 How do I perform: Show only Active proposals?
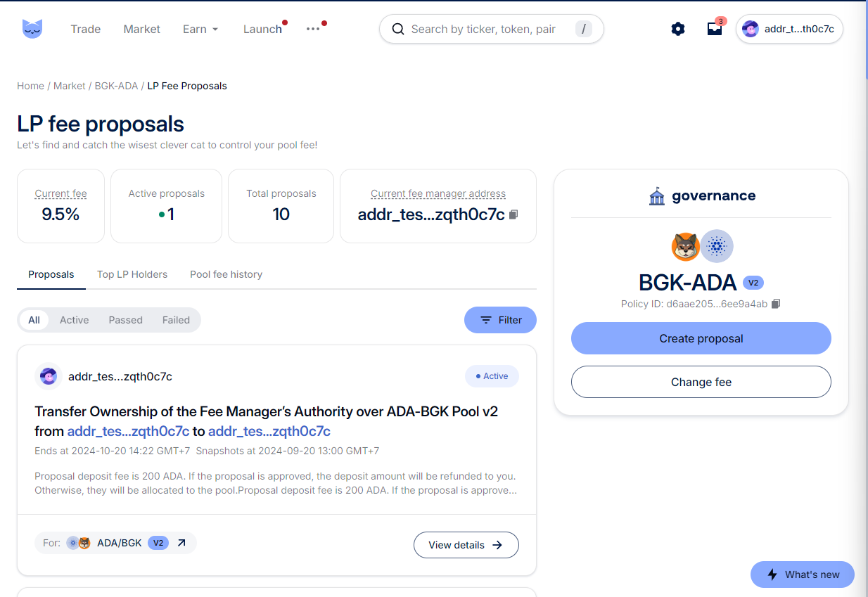click(74, 320)
